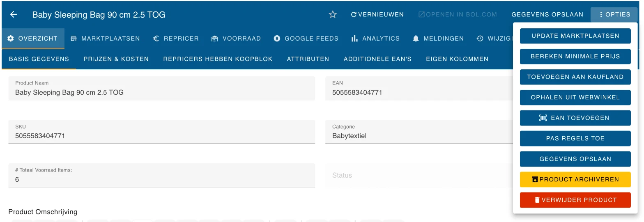Click the Product Omschrijving label

pos(43,212)
